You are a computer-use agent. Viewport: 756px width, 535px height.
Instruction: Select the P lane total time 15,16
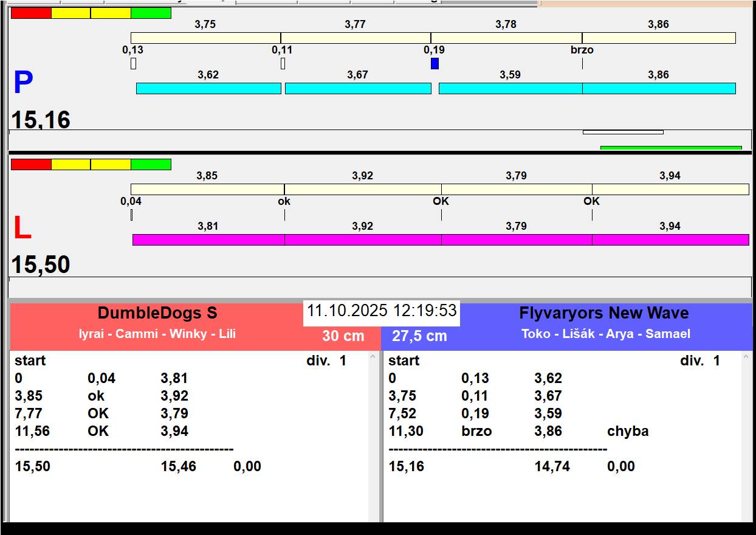coord(41,120)
